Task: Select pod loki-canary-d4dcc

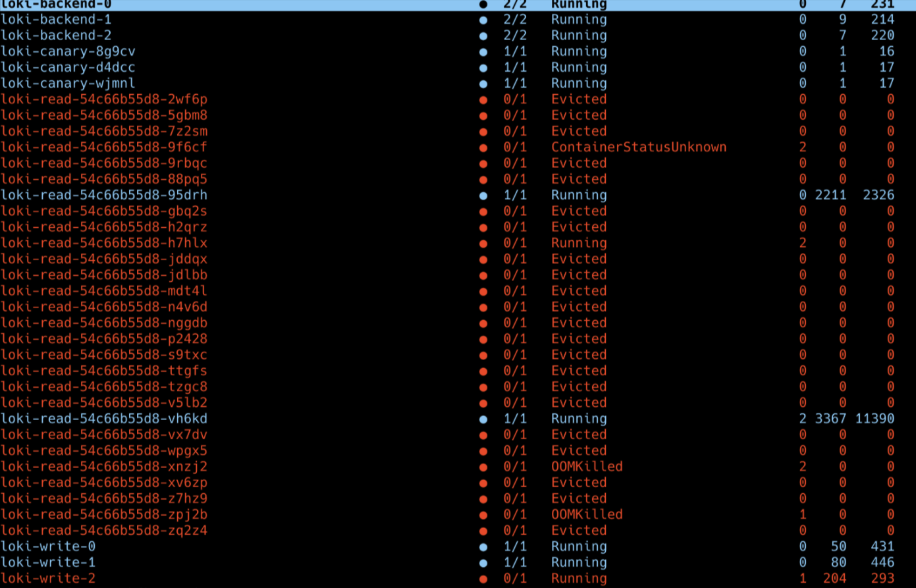Action: 68,67
